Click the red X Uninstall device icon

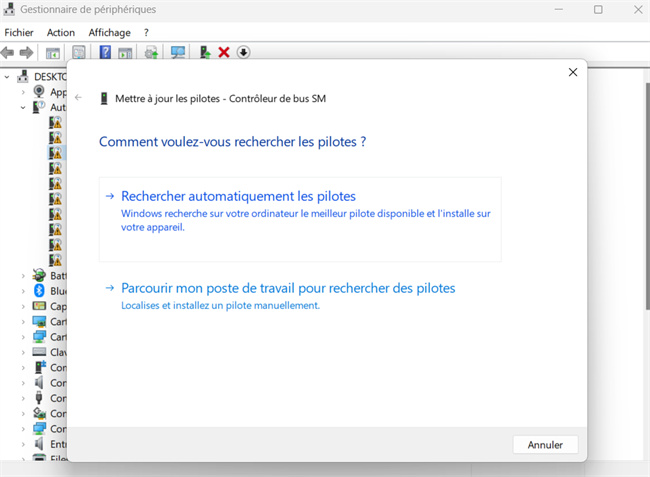(x=224, y=52)
